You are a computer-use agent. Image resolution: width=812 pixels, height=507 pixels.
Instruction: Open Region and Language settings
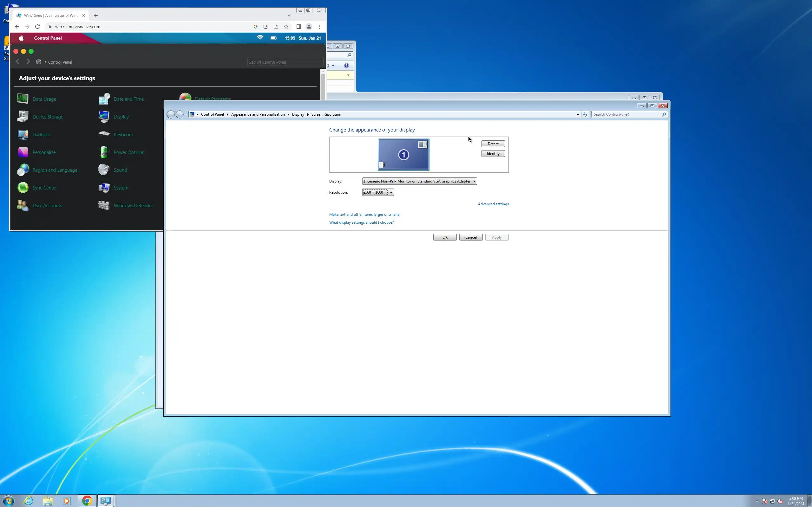coord(55,170)
